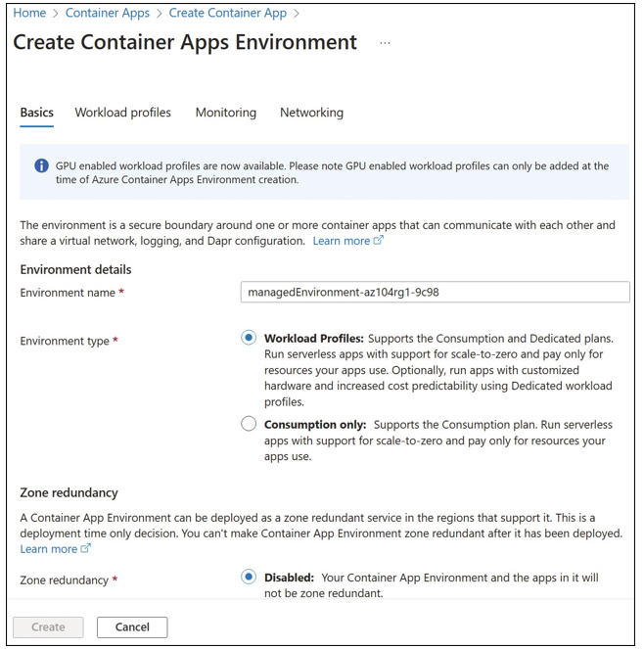Select Disabled zone redundancy option

[x=249, y=577]
